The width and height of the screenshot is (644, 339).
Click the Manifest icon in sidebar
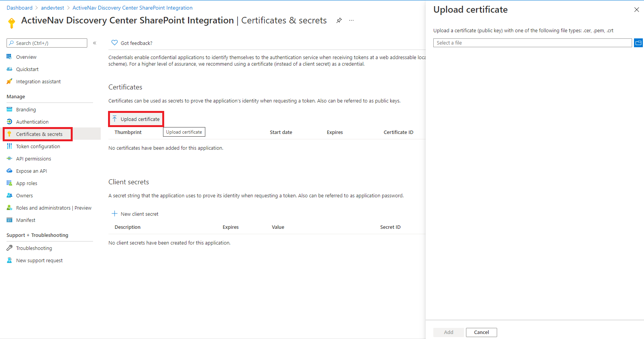10,220
